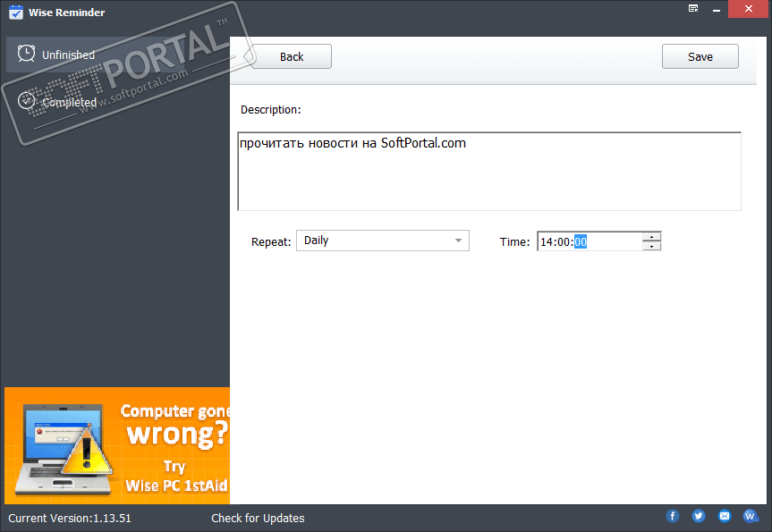772x532 pixels.
Task: Click the Back button
Action: 292,56
